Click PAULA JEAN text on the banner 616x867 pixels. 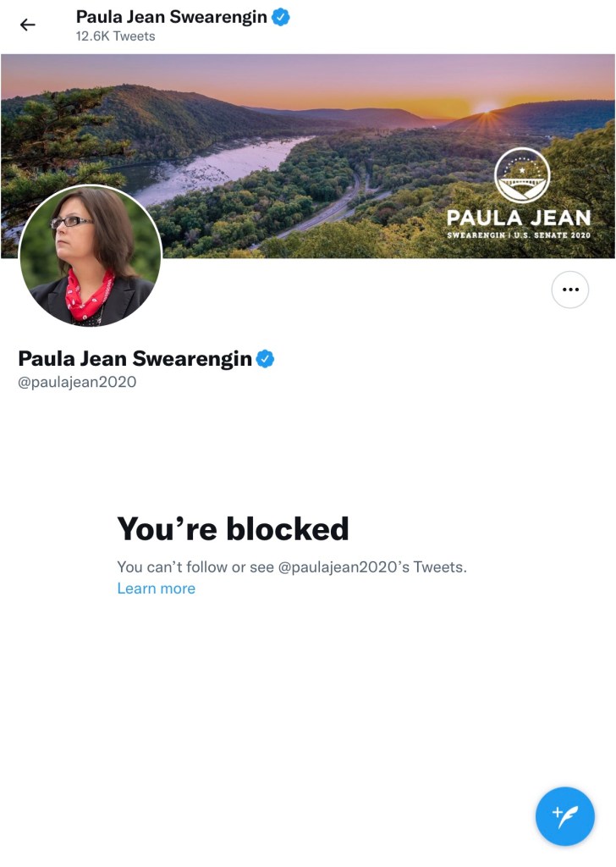pyautogui.click(x=519, y=218)
